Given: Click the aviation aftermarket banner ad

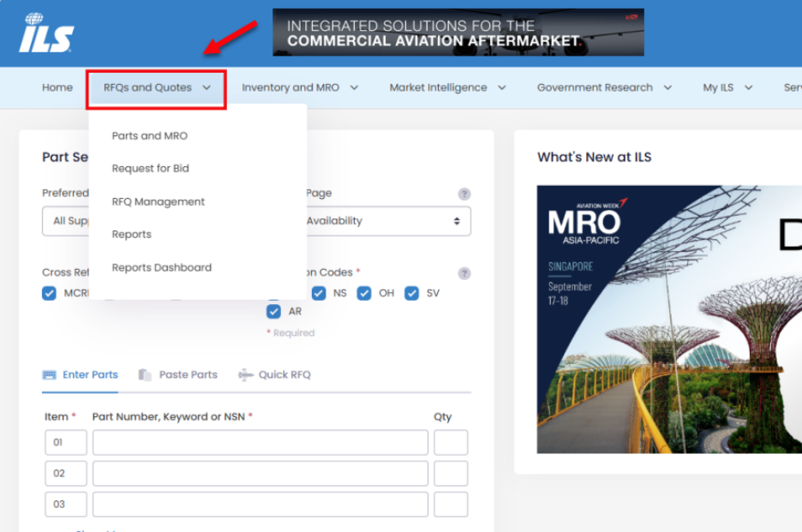Looking at the screenshot, I should coord(457,32).
